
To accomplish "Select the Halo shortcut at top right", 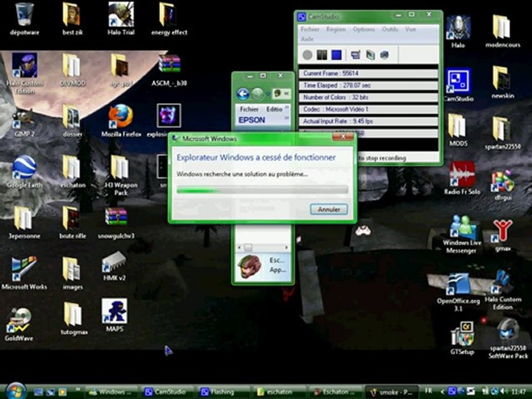I will click(x=458, y=32).
